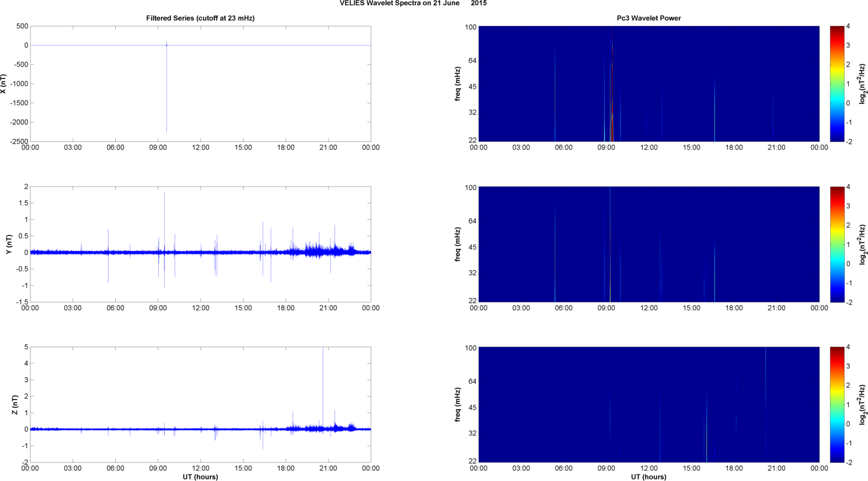Image resolution: width=868 pixels, height=481 pixels.
Task: Select the tall spike in Z series plot
Action: [x=323, y=387]
